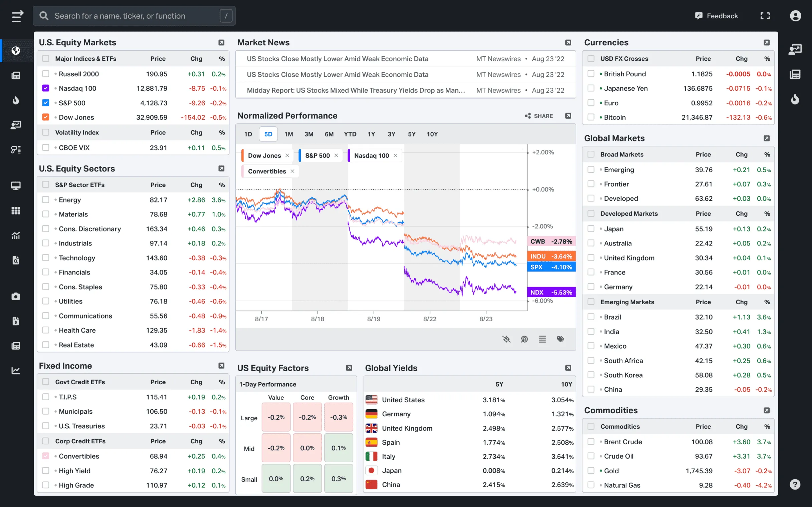Switch chart to the 1M range tab
The height and width of the screenshot is (507, 812).
pyautogui.click(x=288, y=134)
